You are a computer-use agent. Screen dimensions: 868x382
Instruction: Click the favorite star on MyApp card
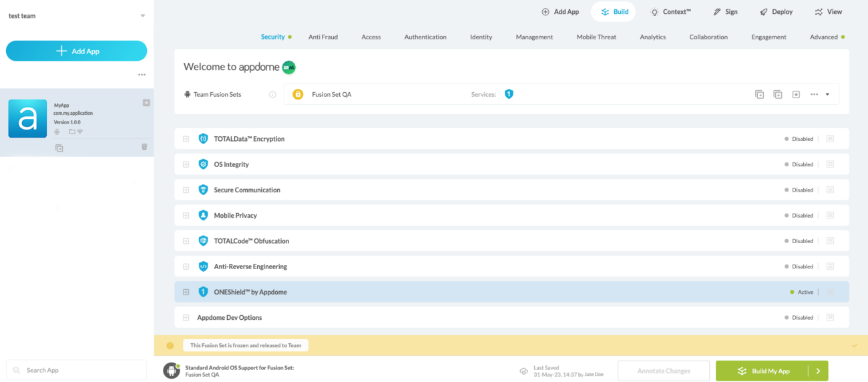point(146,103)
